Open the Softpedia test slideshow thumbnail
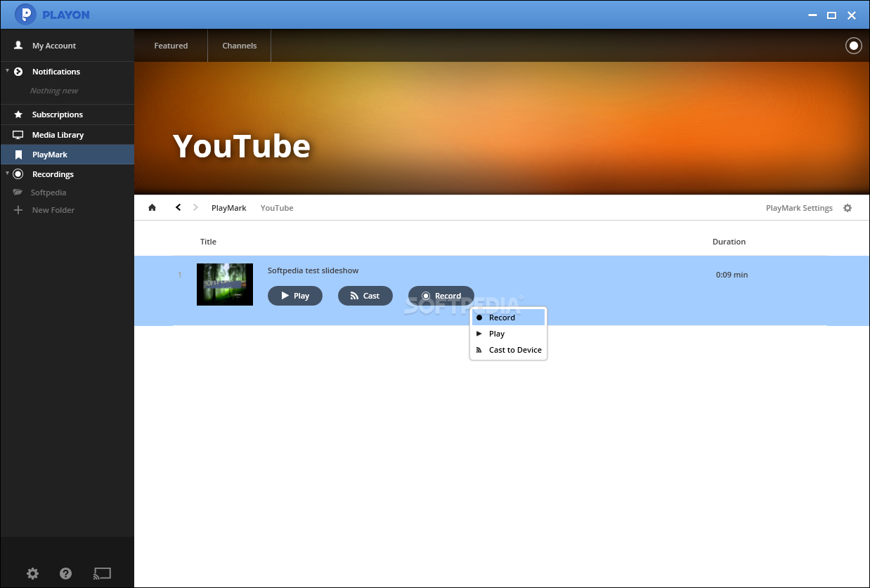This screenshot has width=870, height=588. point(225,285)
